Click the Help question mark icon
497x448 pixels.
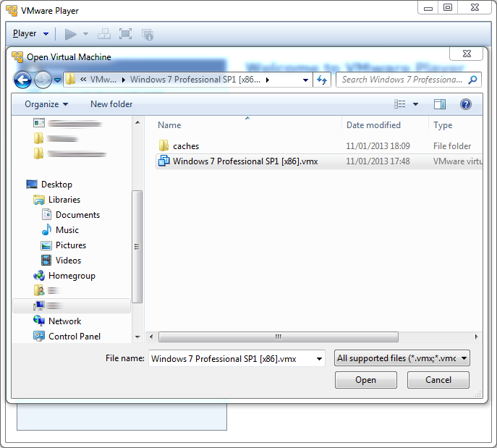(465, 104)
